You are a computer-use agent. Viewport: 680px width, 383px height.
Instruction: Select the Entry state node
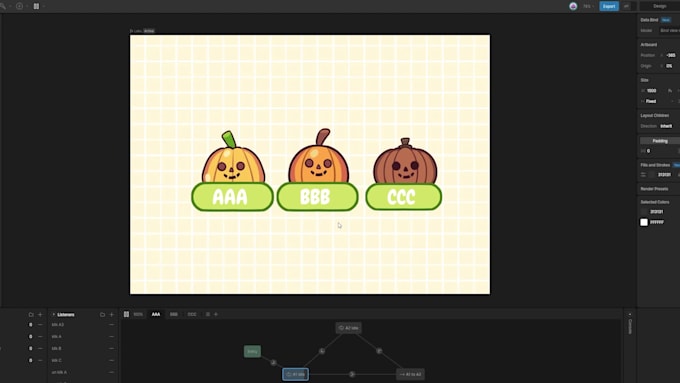tap(252, 351)
